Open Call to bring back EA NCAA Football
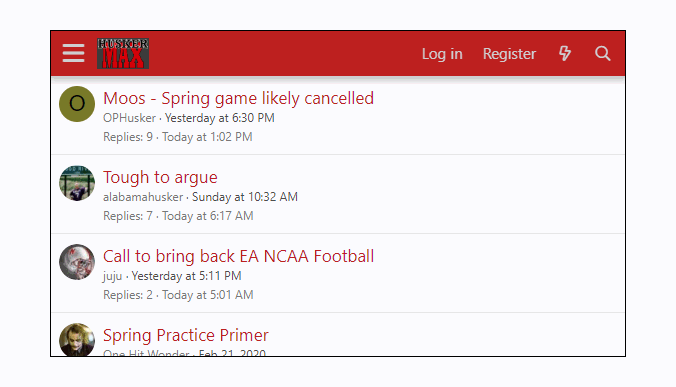 [x=238, y=256]
